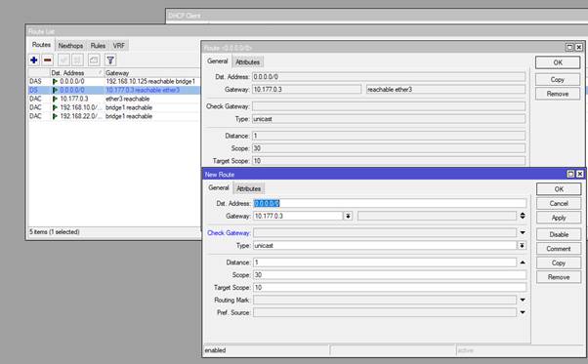The width and height of the screenshot is (588, 364).
Task: Click the Gateway 10.177.0.3 field in New Route
Action: coord(298,216)
